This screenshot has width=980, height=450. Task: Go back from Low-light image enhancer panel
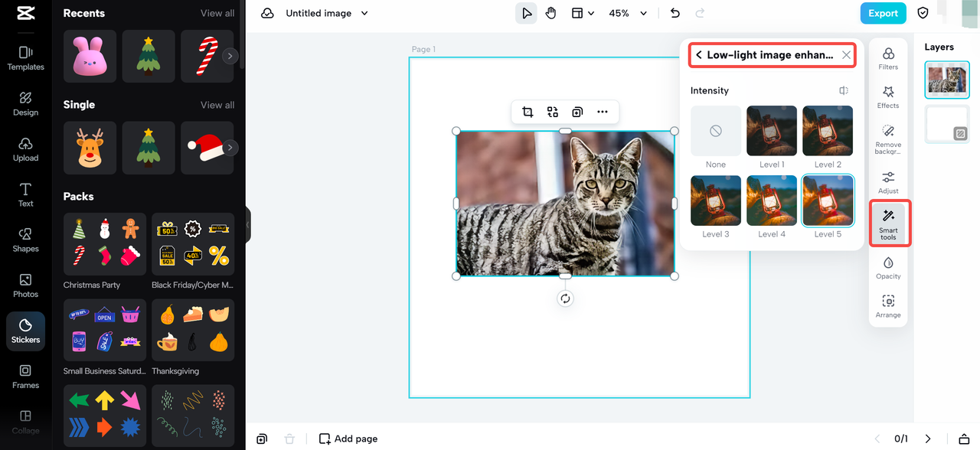coord(698,55)
